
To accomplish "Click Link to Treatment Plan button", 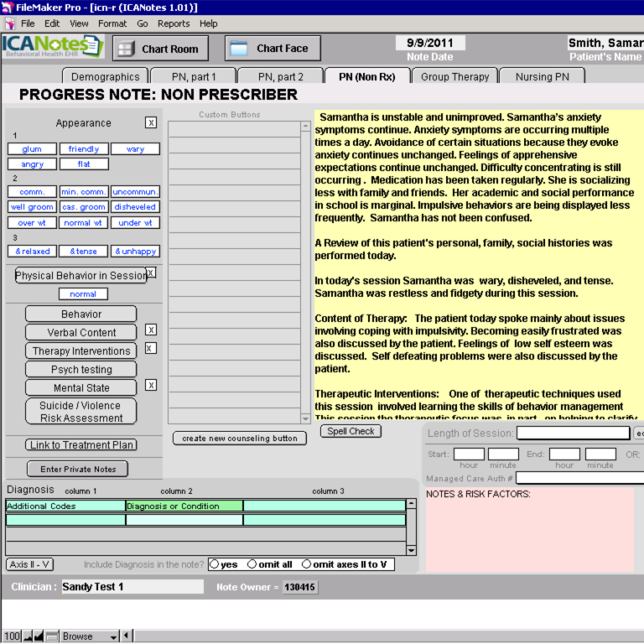I will pos(81,445).
